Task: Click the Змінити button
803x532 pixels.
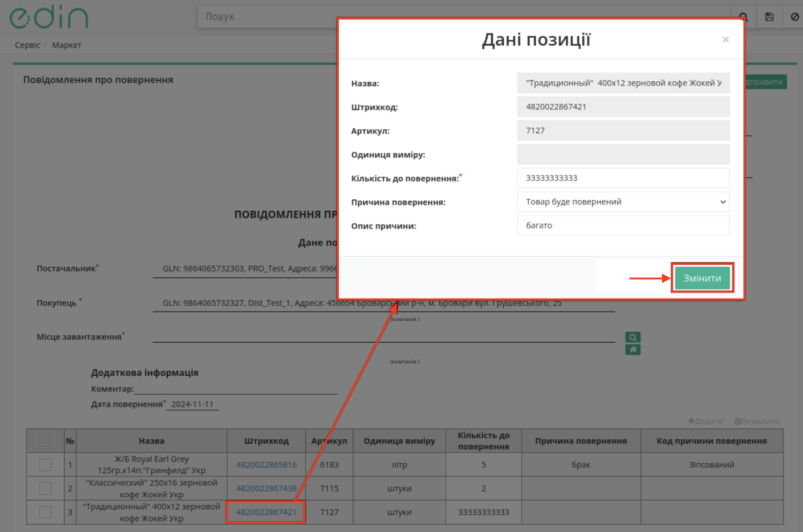Action: tap(702, 278)
